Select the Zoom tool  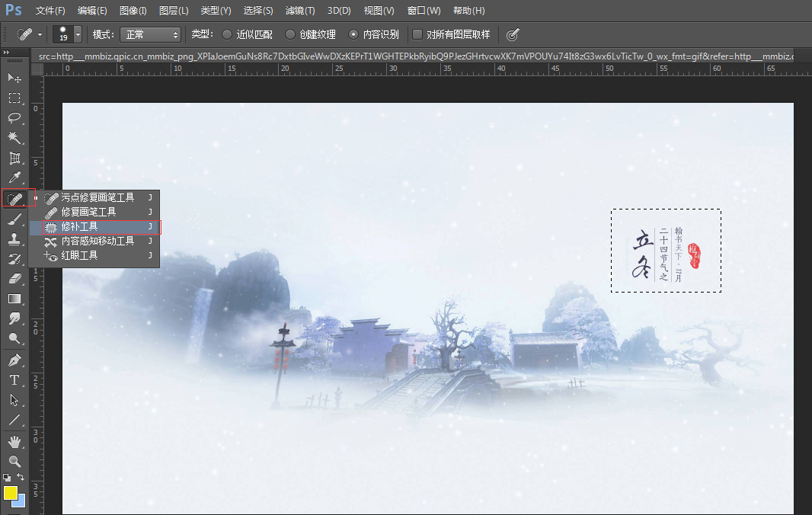14,461
